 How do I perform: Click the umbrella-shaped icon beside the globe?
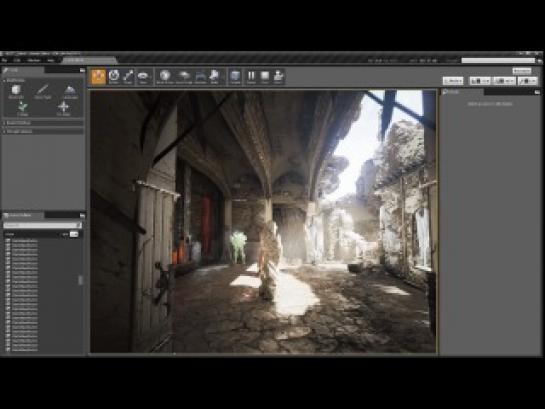tap(184, 76)
